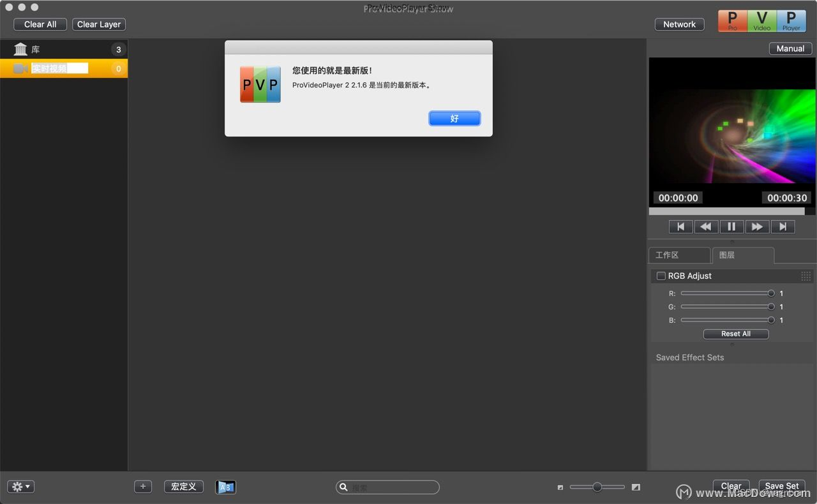
Task: Skip to previous clip
Action: point(680,226)
